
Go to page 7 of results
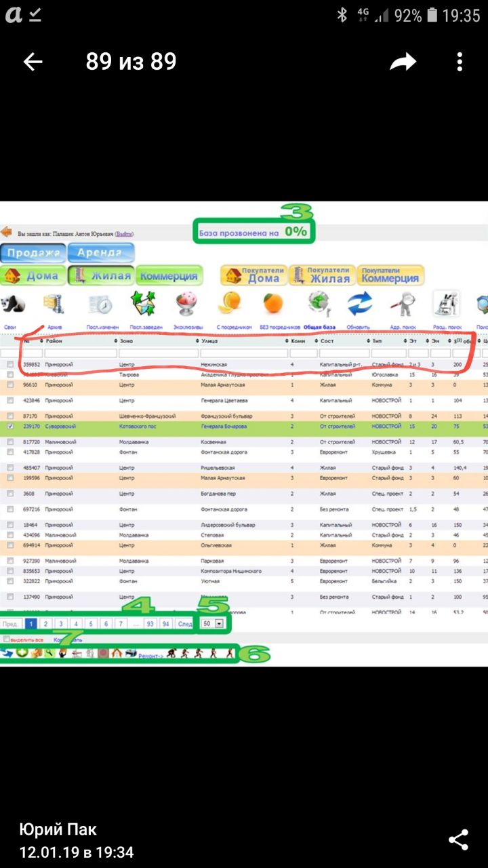[x=121, y=623]
